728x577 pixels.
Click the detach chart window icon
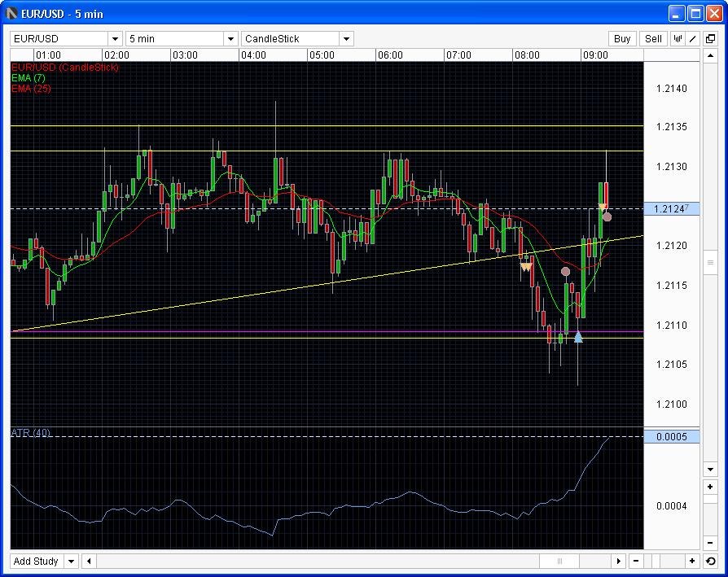(710, 39)
